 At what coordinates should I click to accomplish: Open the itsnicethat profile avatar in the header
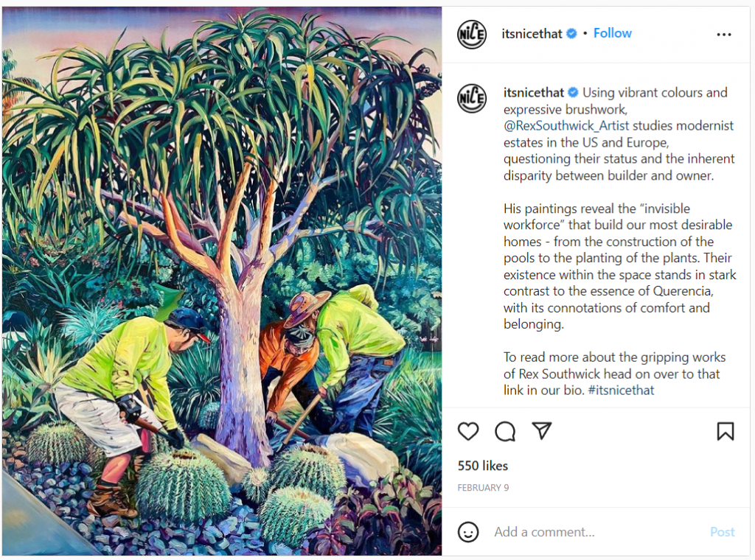click(471, 33)
